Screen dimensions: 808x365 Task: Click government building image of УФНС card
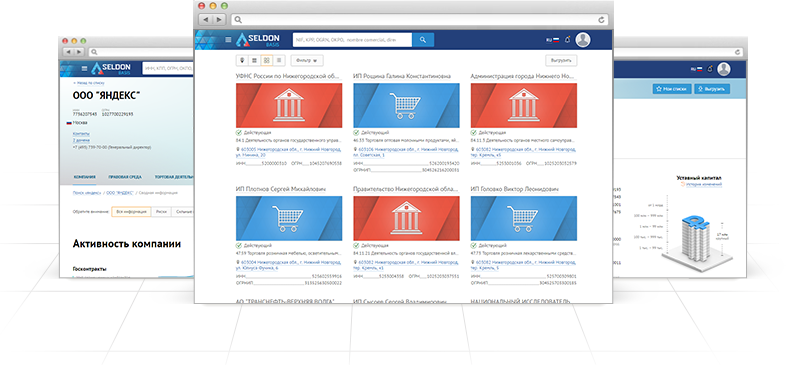(x=289, y=105)
